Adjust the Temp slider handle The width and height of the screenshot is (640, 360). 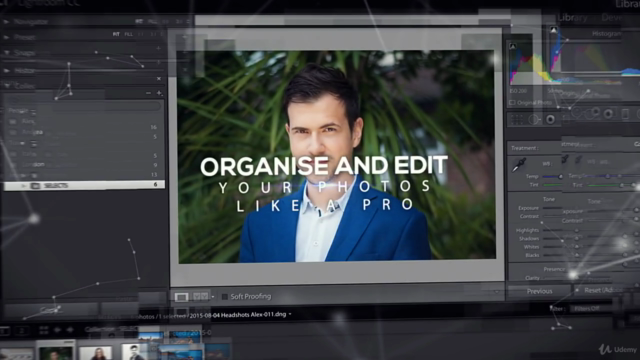click(x=560, y=176)
